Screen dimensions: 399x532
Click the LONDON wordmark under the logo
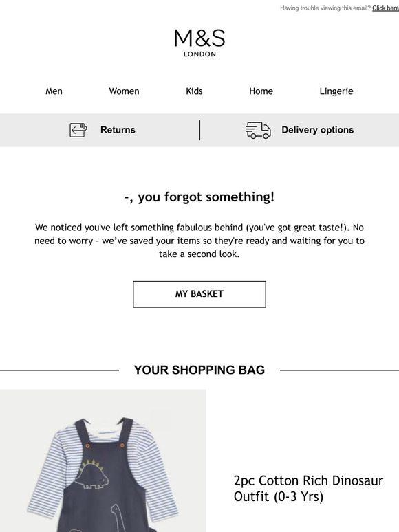tap(199, 54)
